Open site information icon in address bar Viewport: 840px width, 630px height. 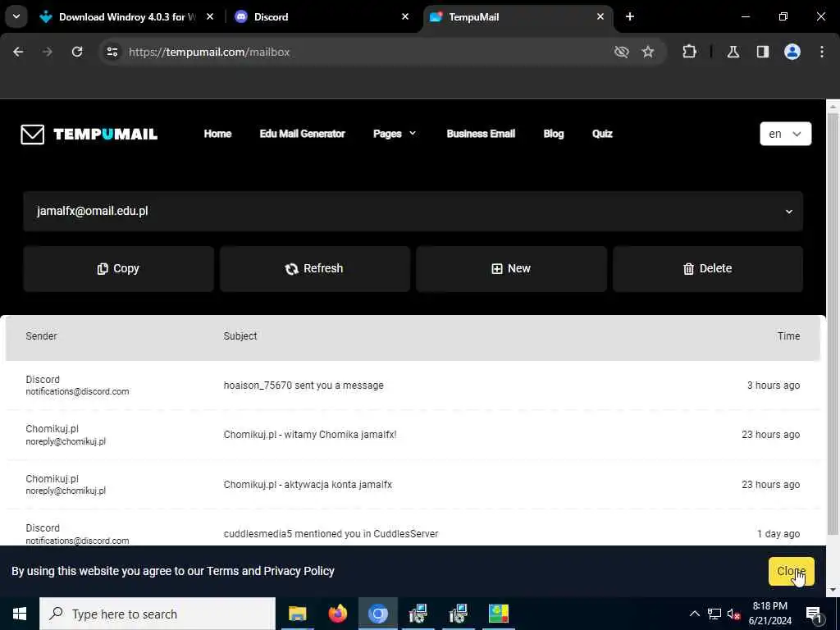[112, 52]
